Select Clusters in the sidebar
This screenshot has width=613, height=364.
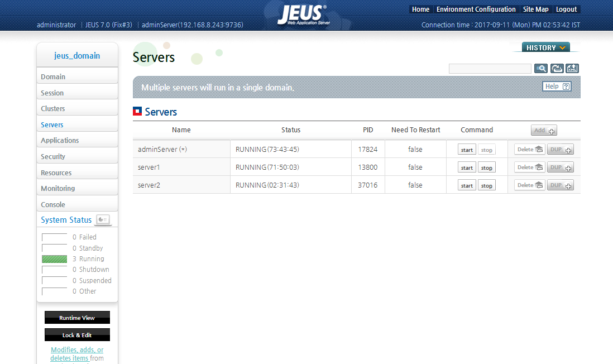pyautogui.click(x=77, y=108)
